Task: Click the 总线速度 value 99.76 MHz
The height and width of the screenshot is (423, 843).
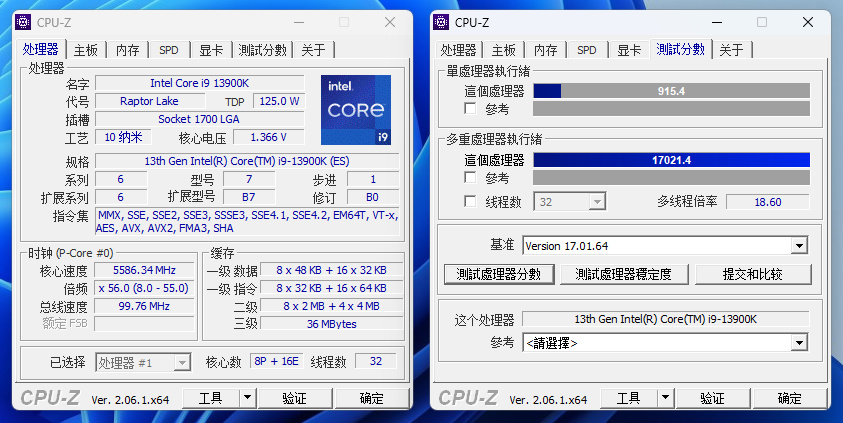Action: (x=144, y=306)
